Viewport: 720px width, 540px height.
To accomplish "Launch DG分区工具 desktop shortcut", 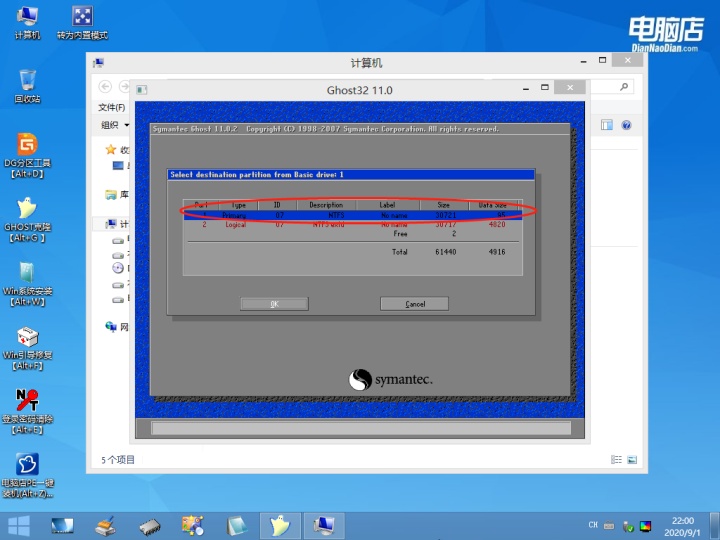I will coord(27,156).
